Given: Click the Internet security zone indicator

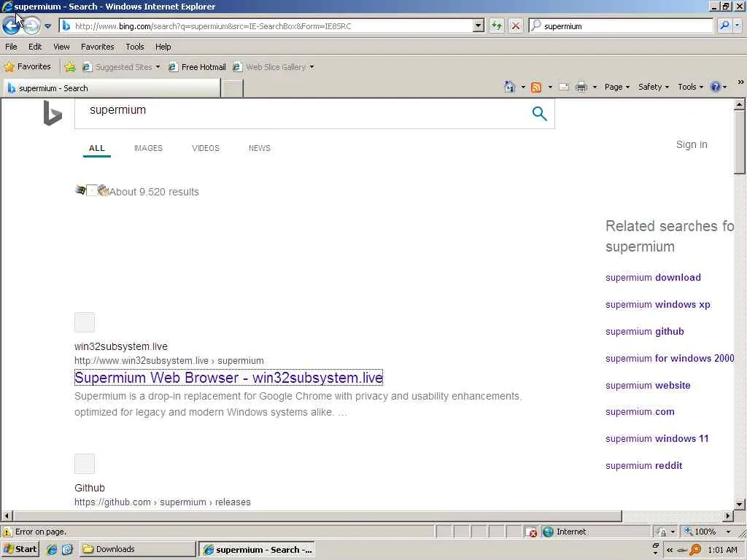Looking at the screenshot, I should pyautogui.click(x=565, y=532).
